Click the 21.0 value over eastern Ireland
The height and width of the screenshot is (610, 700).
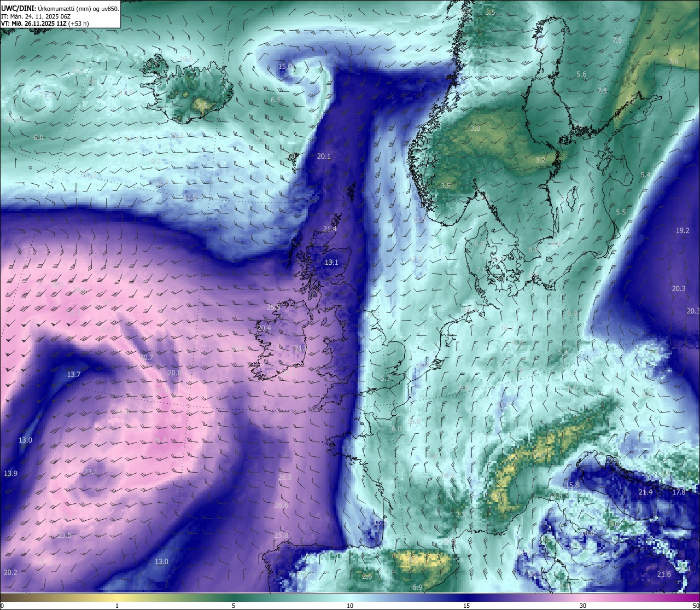(301, 348)
